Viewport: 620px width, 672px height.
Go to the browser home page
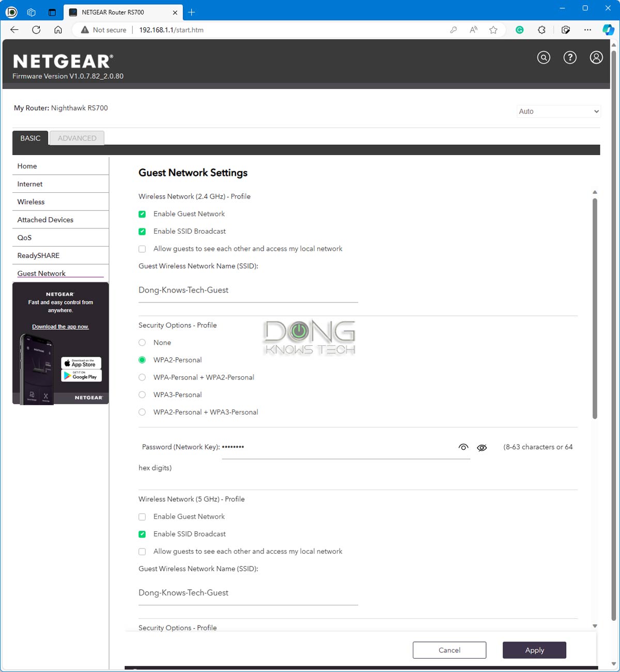[x=58, y=30]
